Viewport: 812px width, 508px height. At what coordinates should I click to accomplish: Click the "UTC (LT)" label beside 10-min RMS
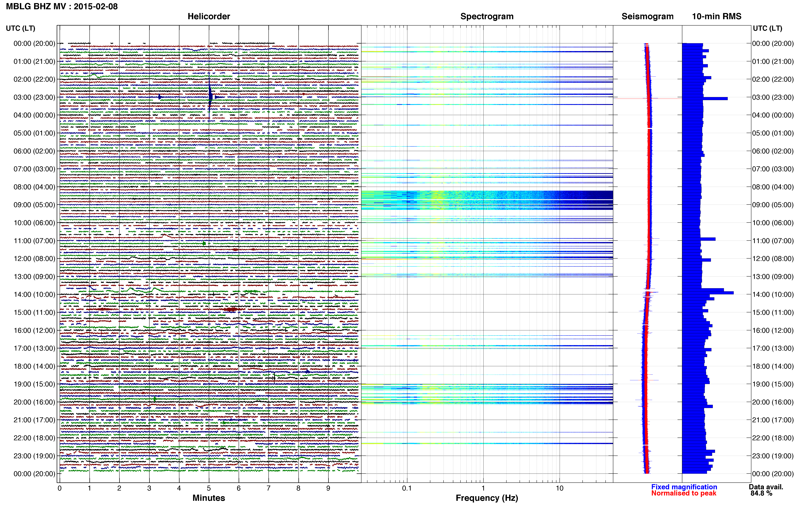[767, 28]
